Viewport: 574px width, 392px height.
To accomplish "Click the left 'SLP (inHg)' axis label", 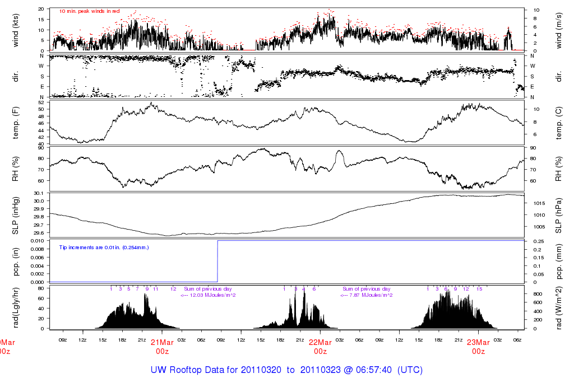I will pyautogui.click(x=15, y=216).
